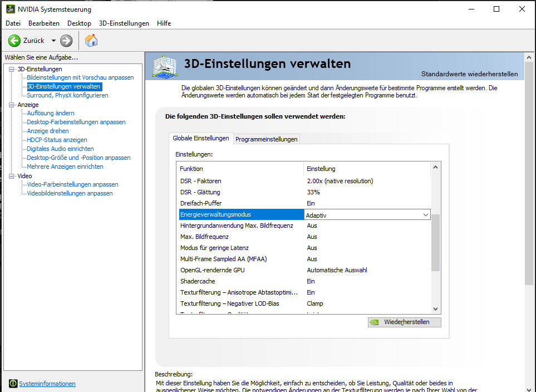Select the DSR - Glättung row
This screenshot has width=536, height=392.
click(x=304, y=192)
